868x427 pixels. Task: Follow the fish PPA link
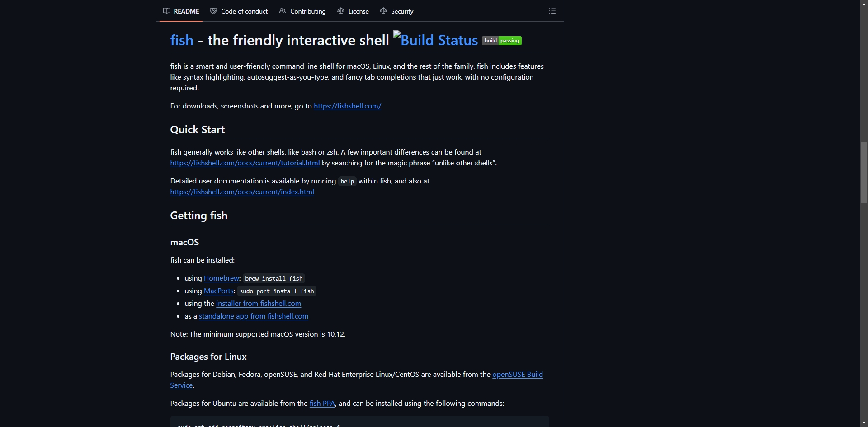(x=322, y=404)
